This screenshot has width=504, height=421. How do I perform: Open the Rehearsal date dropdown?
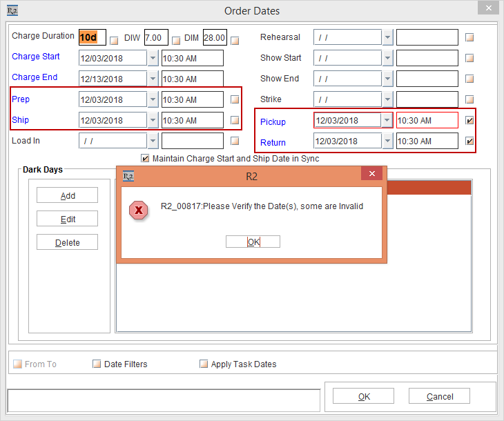[387, 37]
